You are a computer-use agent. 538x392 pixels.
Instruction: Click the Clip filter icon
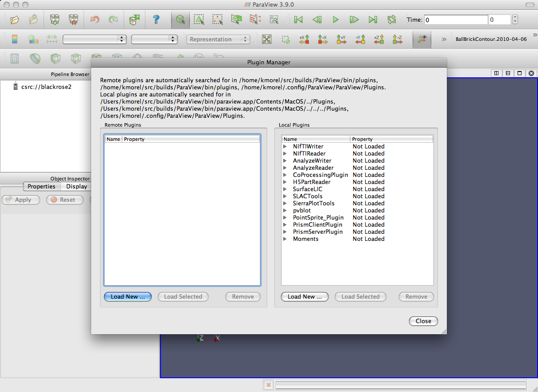point(56,59)
